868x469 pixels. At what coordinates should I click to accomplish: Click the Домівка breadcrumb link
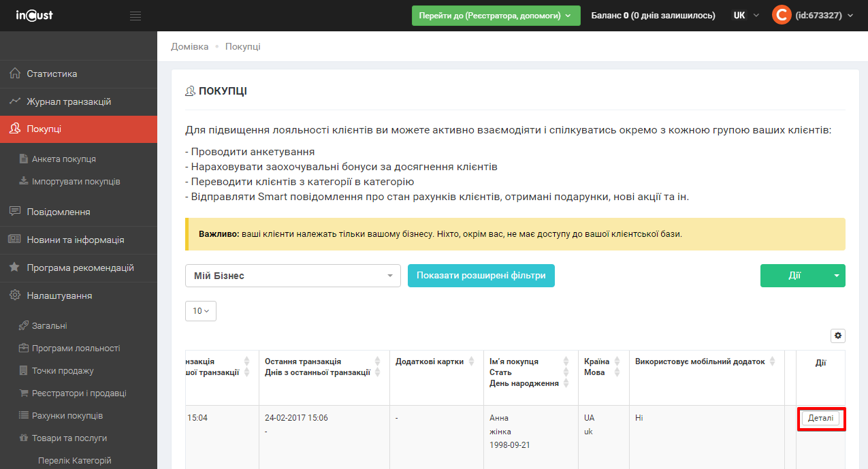[190, 46]
